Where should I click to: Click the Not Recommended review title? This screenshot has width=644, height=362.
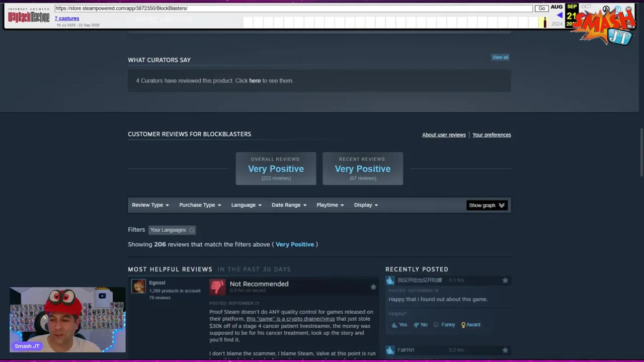259,284
